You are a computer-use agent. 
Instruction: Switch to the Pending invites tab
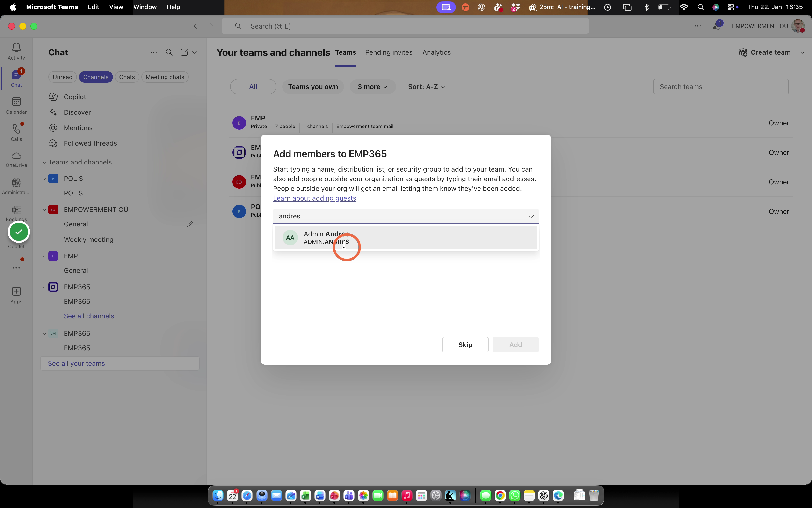(x=389, y=52)
